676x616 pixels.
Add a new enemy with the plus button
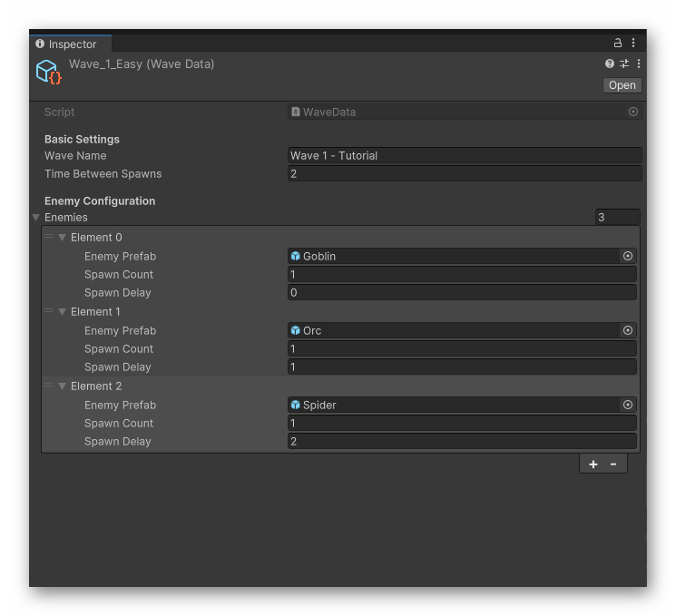pos(593,464)
